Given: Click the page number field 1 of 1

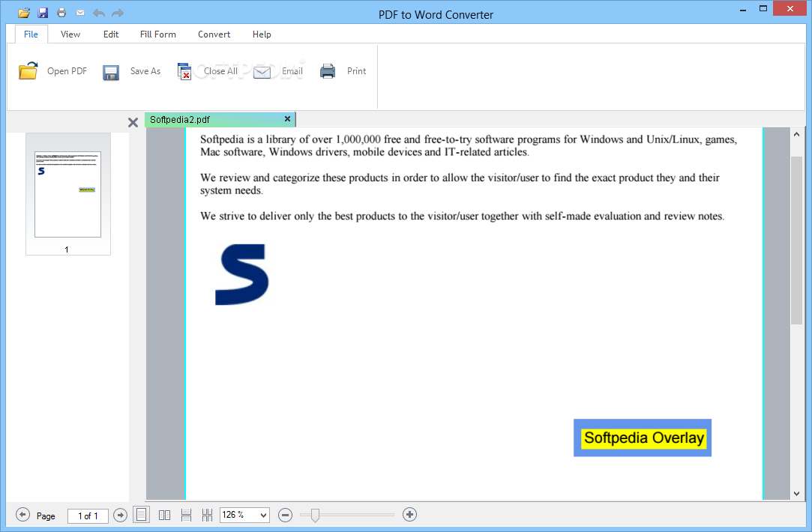Looking at the screenshot, I should point(88,516).
